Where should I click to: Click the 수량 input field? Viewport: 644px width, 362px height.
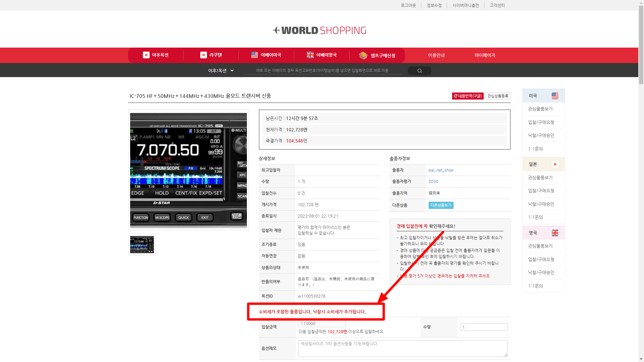pos(484,327)
